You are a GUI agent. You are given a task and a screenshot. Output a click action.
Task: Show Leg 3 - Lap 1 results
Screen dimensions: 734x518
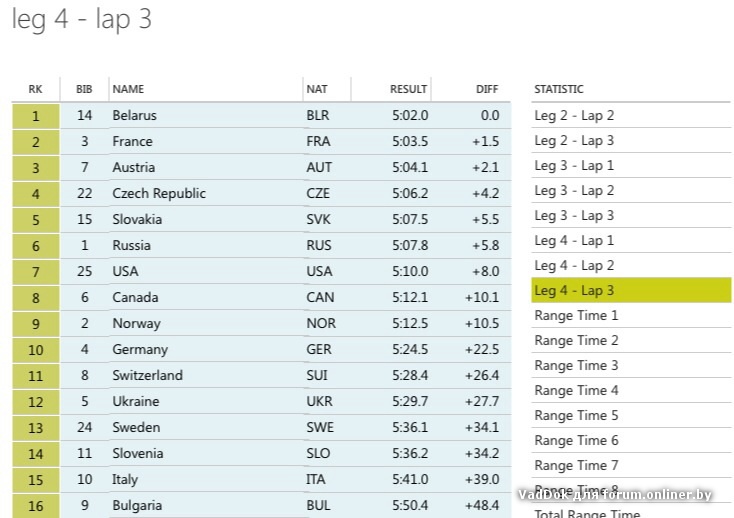[x=575, y=166]
